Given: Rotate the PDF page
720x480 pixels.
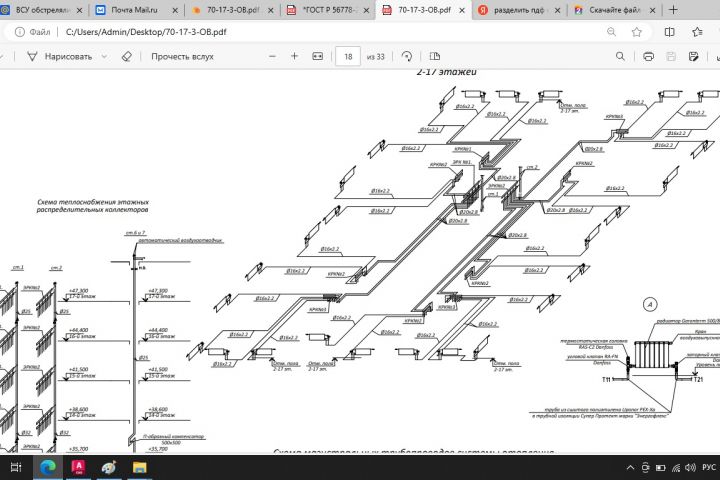Looking at the screenshot, I should tap(406, 56).
